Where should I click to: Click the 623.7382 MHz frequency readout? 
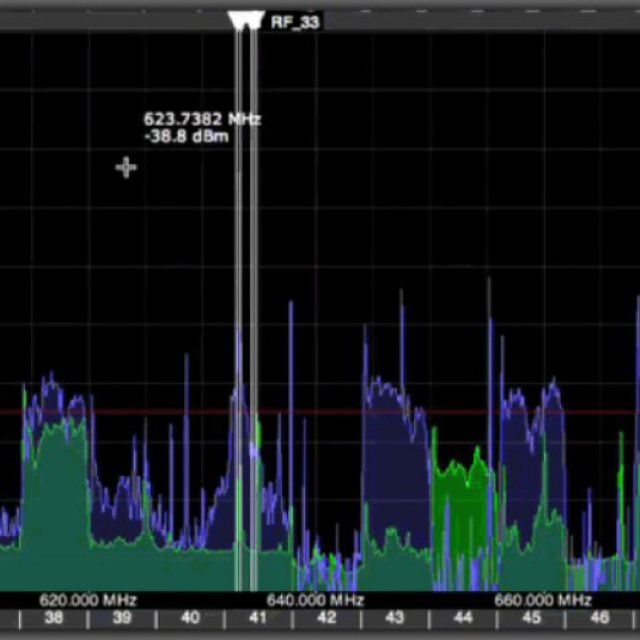point(202,119)
